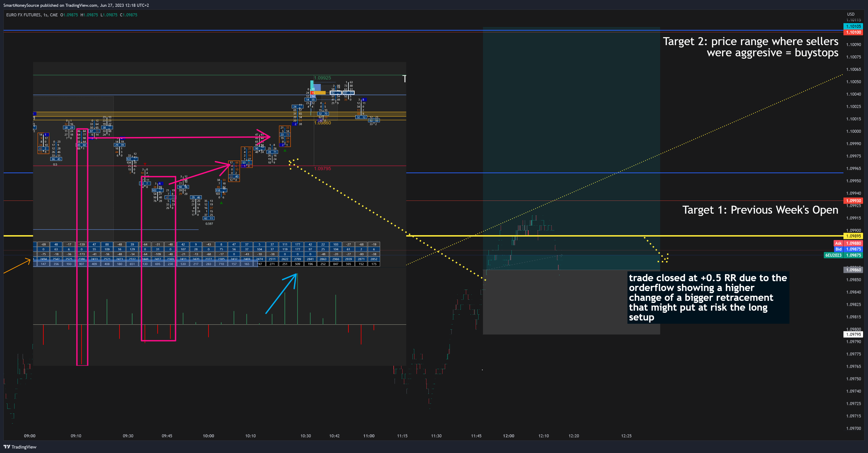Click the 09:30 time axis label

[128, 436]
